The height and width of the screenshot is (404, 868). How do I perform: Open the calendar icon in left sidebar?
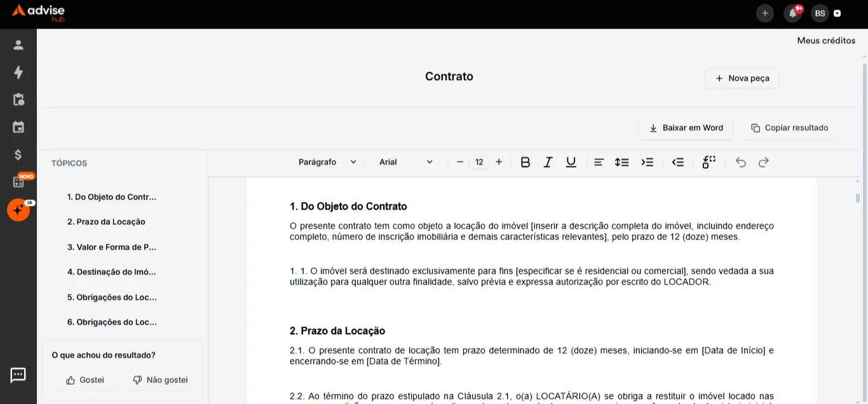point(18,127)
